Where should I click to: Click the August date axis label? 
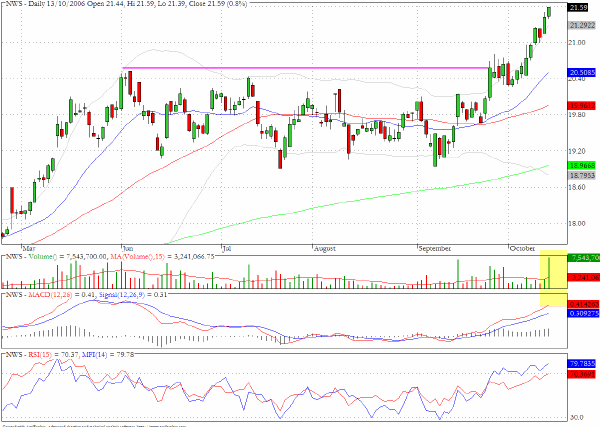pos(324,248)
